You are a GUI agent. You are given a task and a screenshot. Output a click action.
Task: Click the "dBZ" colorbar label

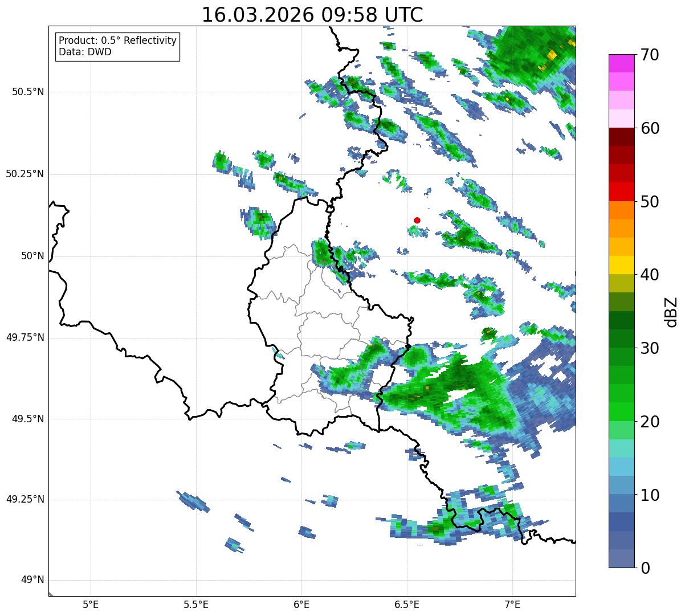[x=671, y=311]
